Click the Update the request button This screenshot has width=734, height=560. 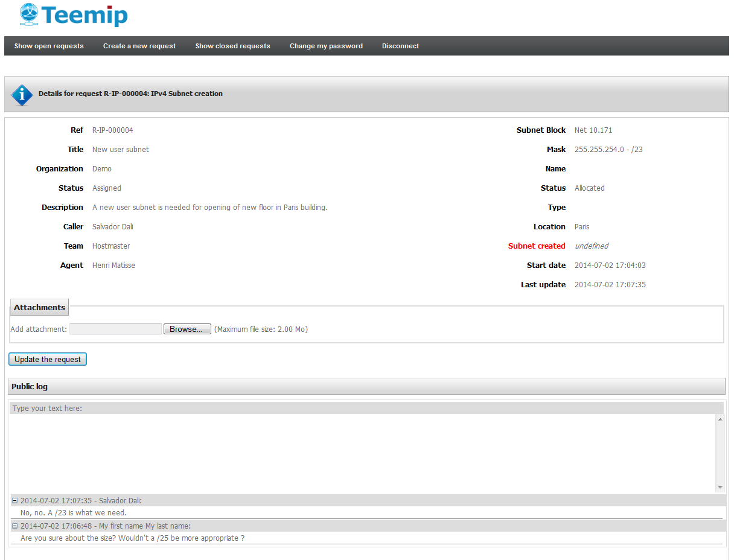48,360
